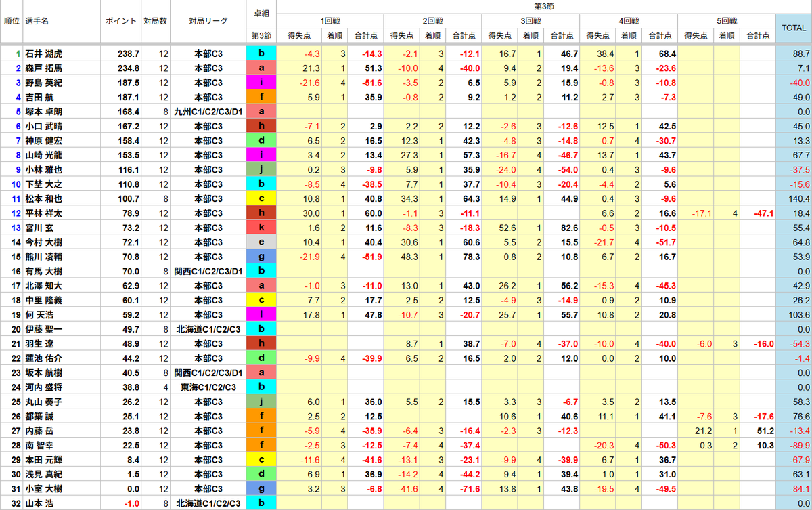This screenshot has height=510, width=812.
Task: Select player name 石井 湖虎
Action: coord(43,53)
